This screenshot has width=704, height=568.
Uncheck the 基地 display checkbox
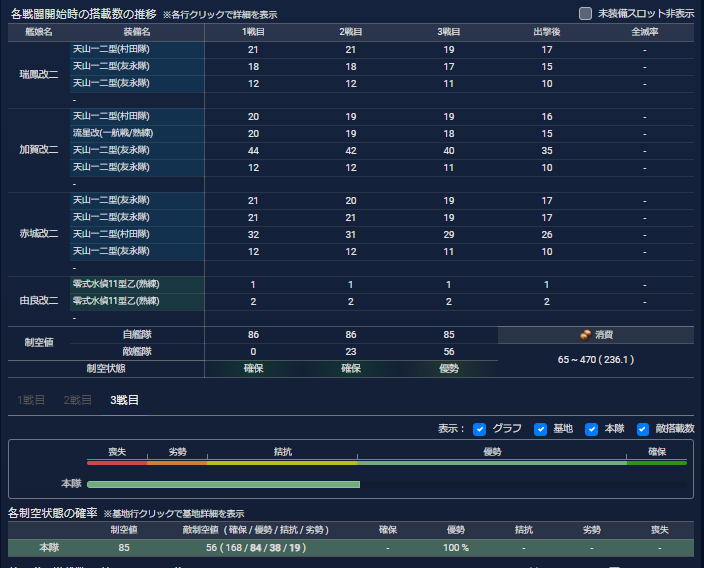pyautogui.click(x=540, y=429)
